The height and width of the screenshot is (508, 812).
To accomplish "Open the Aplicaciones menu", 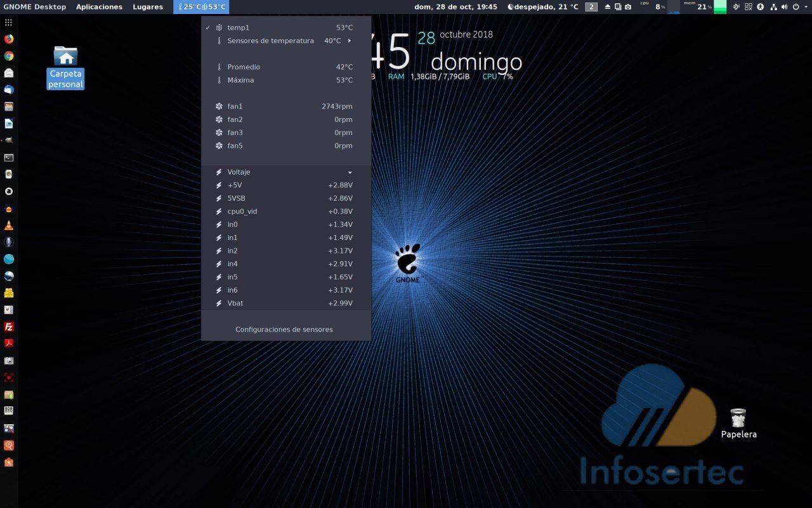I will point(99,7).
